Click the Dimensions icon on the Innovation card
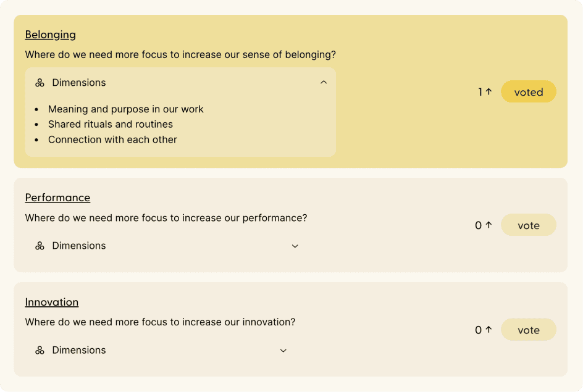 38,350
